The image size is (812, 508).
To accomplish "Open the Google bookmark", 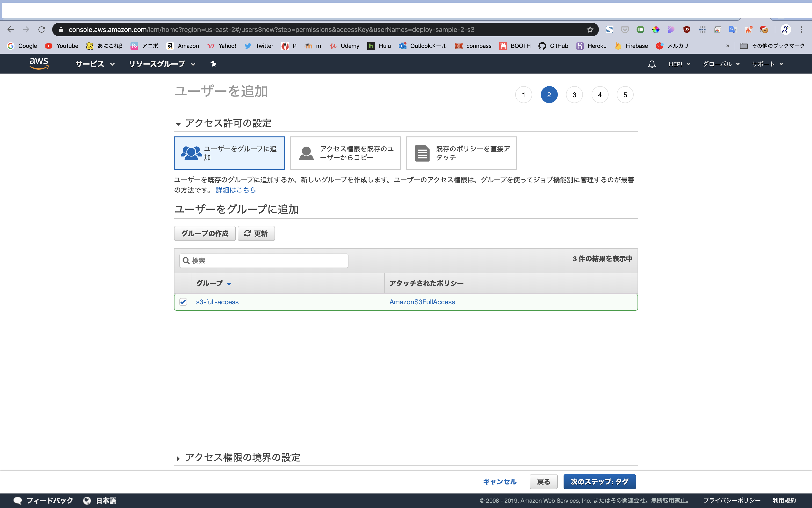I will click(x=22, y=46).
